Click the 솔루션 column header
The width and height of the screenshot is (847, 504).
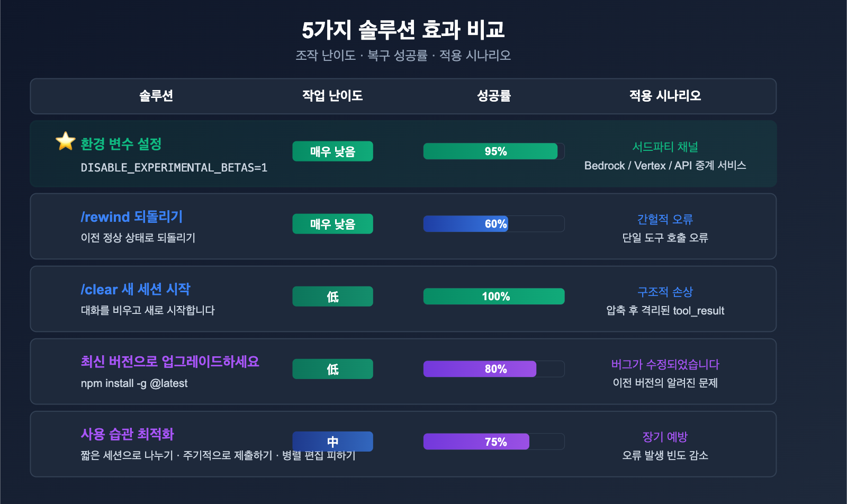(156, 96)
